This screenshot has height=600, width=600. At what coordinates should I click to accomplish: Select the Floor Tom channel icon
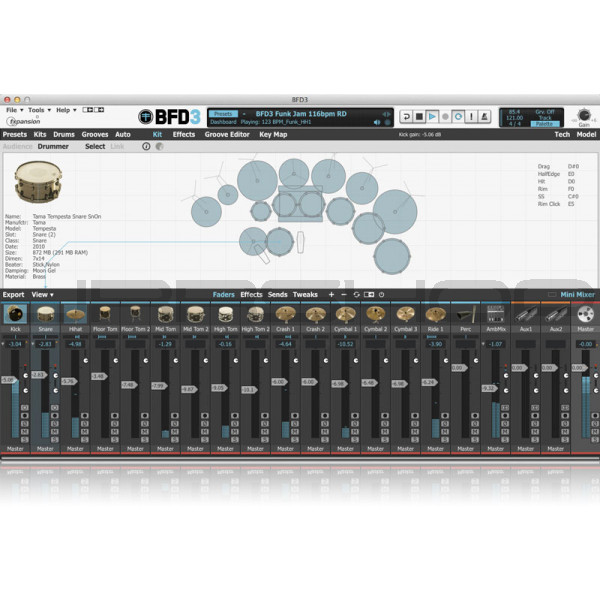[105, 314]
